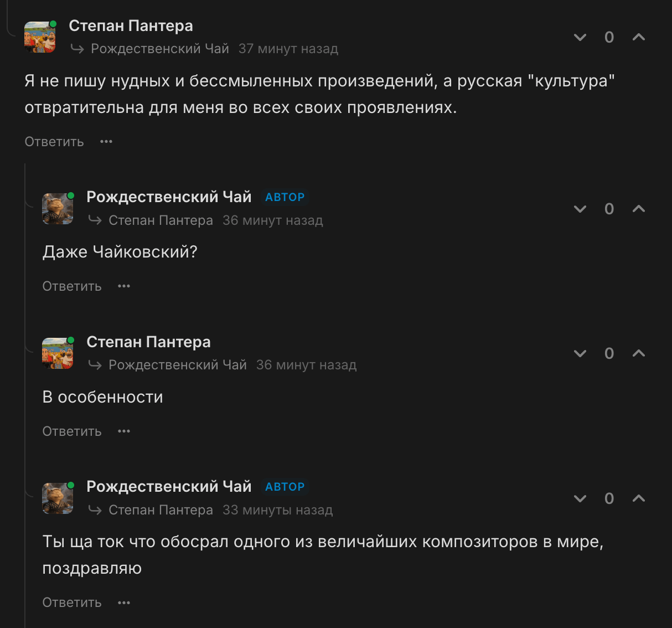672x628 pixels.
Task: Click the timestamp 33 минуты назад
Action: pyautogui.click(x=277, y=509)
